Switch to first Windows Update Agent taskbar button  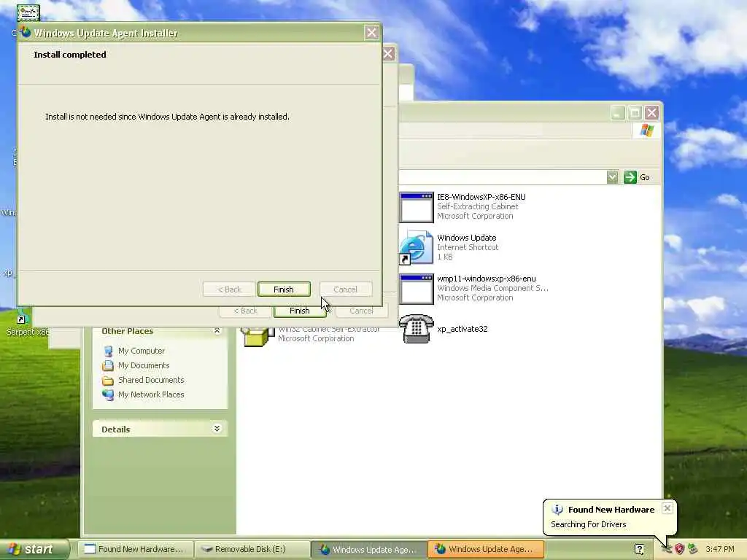click(x=368, y=549)
